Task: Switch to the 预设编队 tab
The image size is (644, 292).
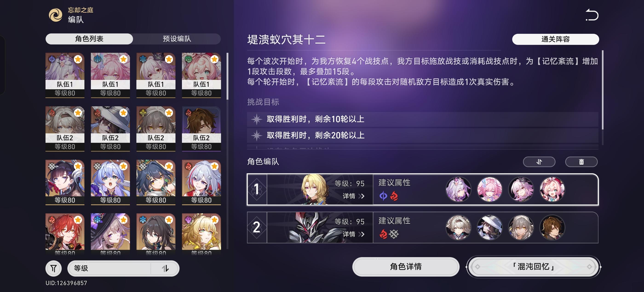Action: click(177, 39)
